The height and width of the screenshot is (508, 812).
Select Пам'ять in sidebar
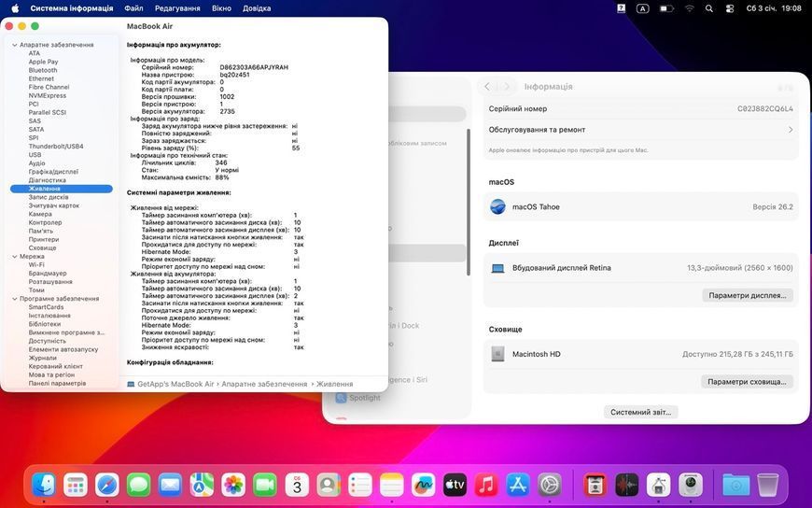click(41, 232)
